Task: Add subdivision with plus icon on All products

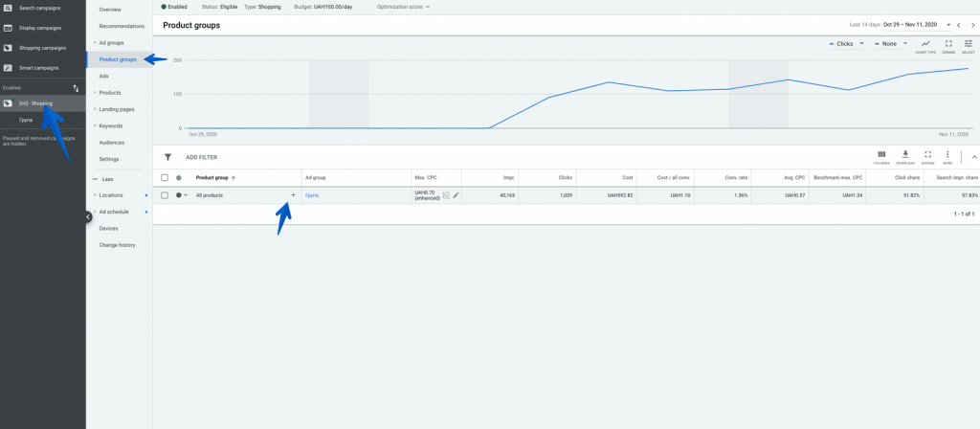Action: 293,195
